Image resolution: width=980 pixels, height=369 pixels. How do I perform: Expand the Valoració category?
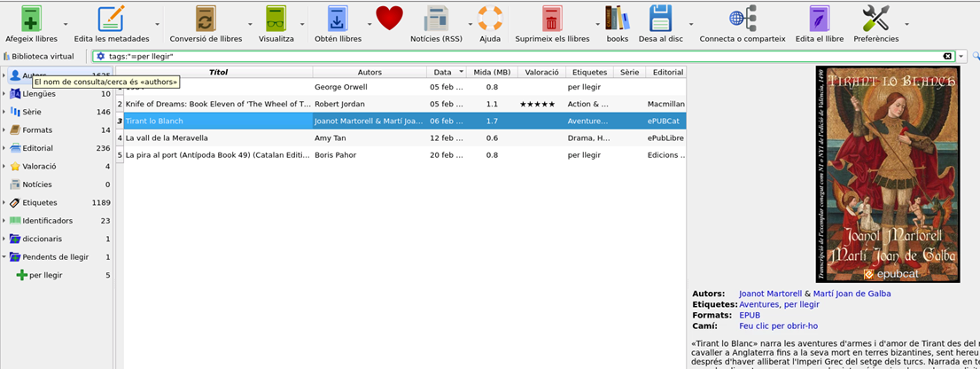(4, 167)
